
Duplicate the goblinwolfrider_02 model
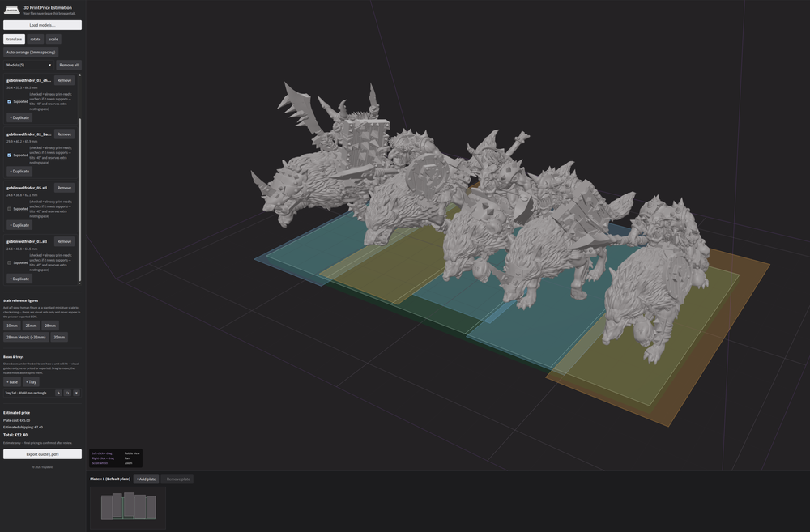[x=19, y=172]
